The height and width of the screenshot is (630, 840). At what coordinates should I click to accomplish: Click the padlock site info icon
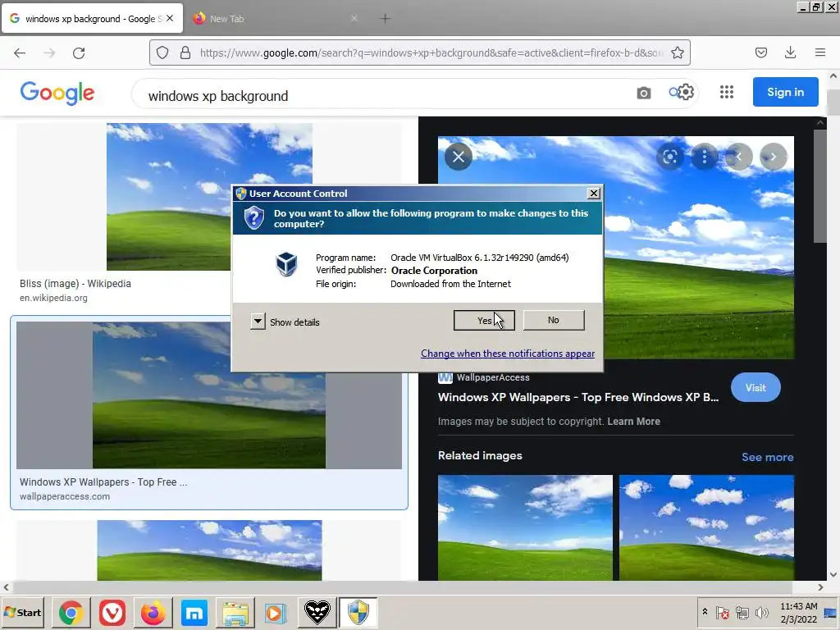(185, 52)
